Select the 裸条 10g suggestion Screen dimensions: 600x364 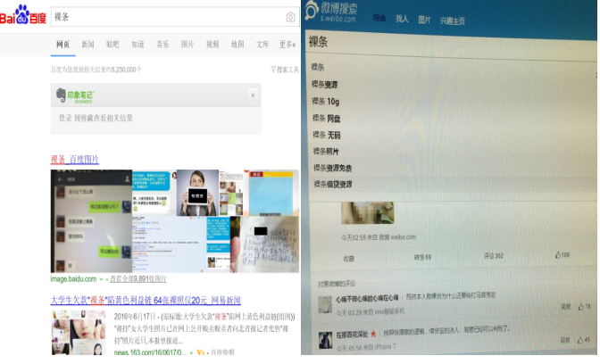tap(325, 102)
